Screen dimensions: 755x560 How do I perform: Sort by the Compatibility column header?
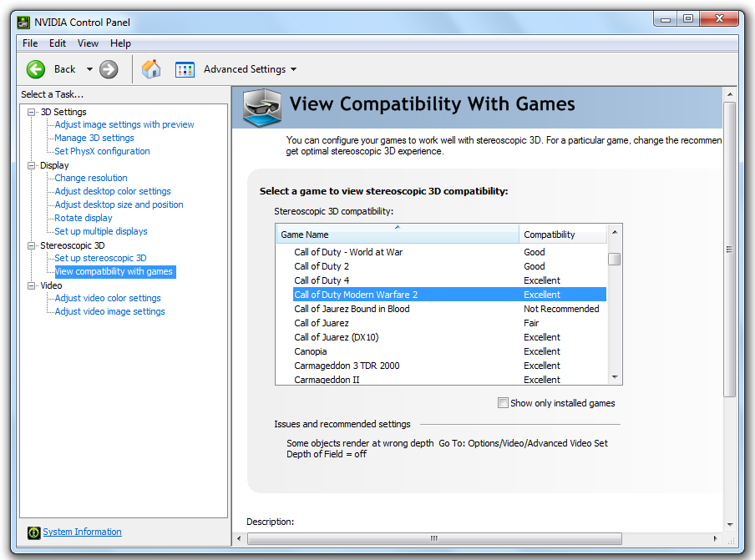[562, 235]
